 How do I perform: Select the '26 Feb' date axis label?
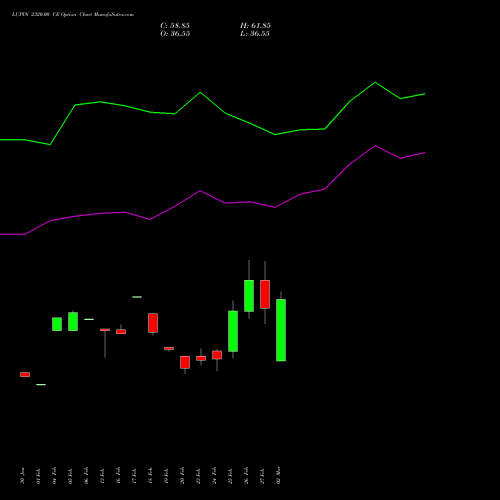[x=246, y=476]
